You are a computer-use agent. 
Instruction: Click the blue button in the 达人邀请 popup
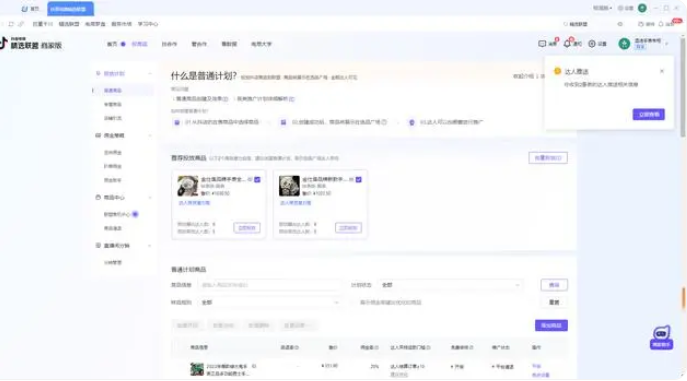pos(648,114)
